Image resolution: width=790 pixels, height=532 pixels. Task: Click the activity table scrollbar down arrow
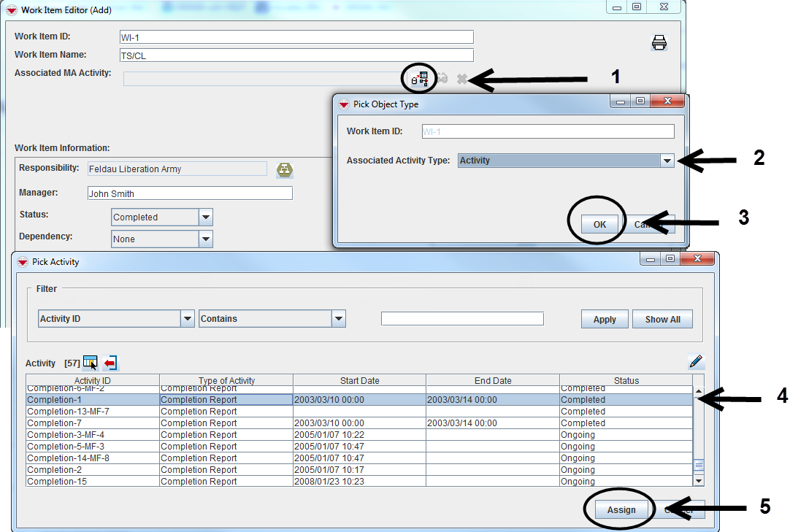tap(699, 481)
